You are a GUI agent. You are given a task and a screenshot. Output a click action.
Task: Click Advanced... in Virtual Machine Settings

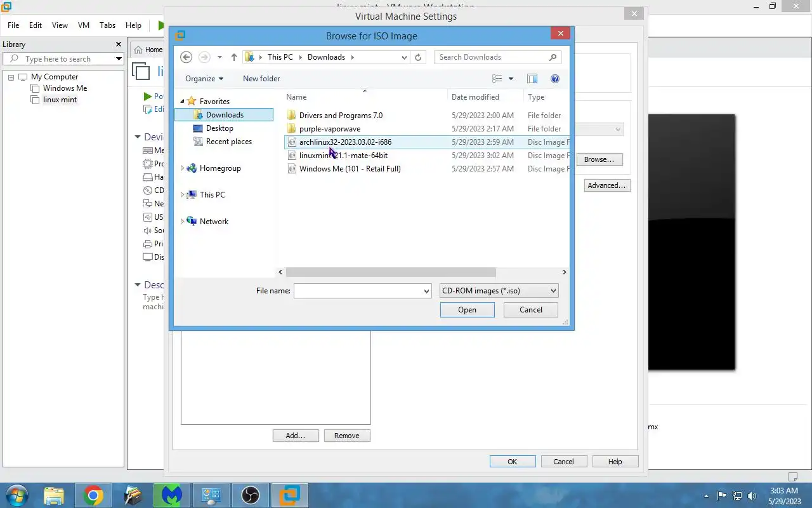607,185
